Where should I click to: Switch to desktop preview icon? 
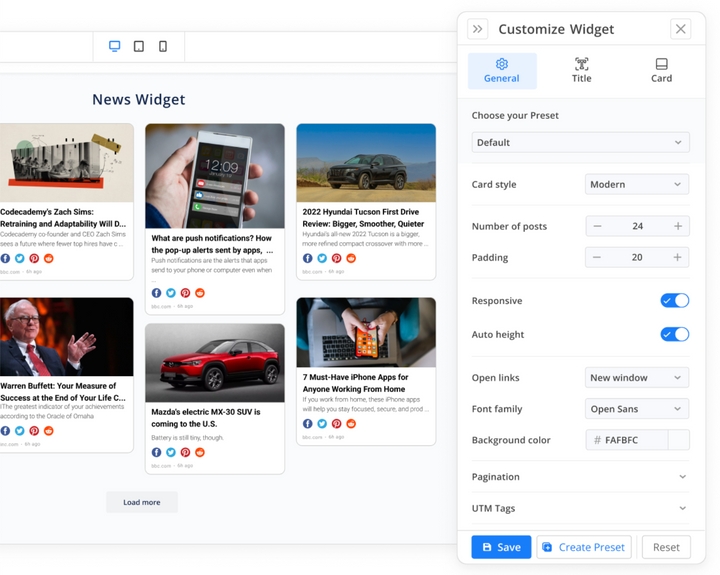click(x=114, y=46)
